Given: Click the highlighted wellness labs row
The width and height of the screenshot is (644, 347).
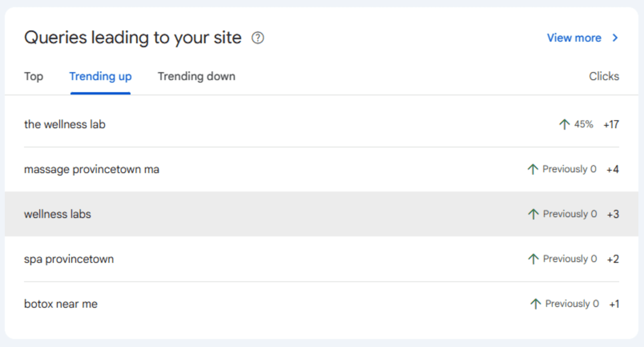Looking at the screenshot, I should [58, 214].
